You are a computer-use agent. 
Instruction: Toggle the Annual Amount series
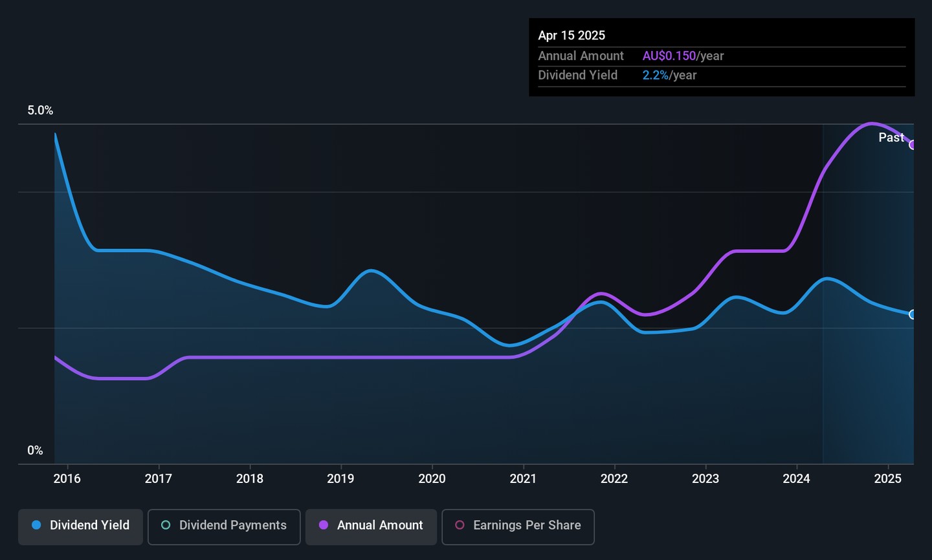tap(372, 526)
